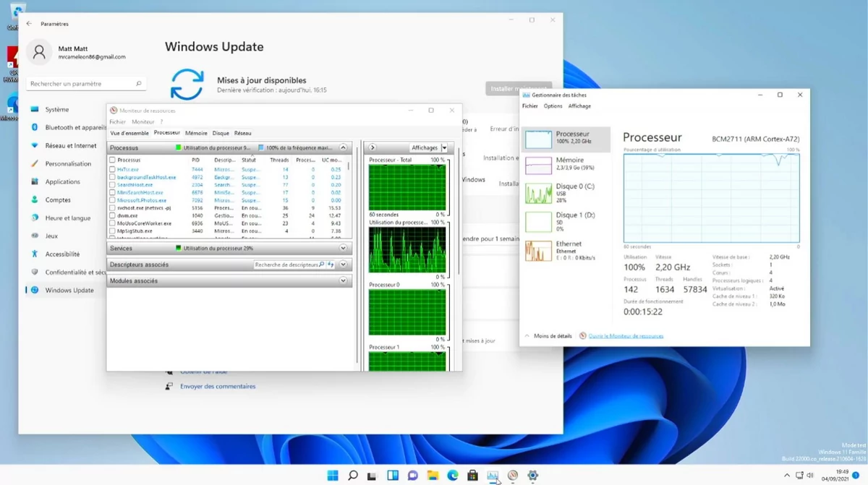The image size is (868, 485).
Task: Check the dwm.exe process checkbox
Action: pyautogui.click(x=112, y=215)
